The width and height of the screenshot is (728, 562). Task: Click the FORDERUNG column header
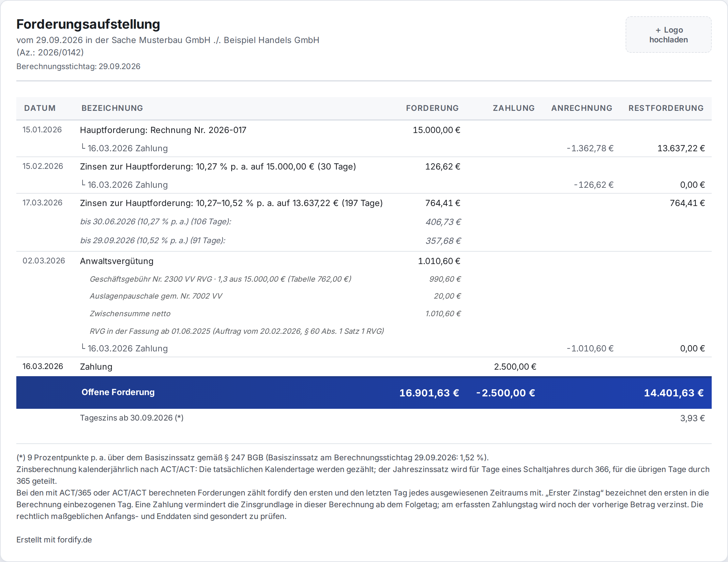pos(432,108)
